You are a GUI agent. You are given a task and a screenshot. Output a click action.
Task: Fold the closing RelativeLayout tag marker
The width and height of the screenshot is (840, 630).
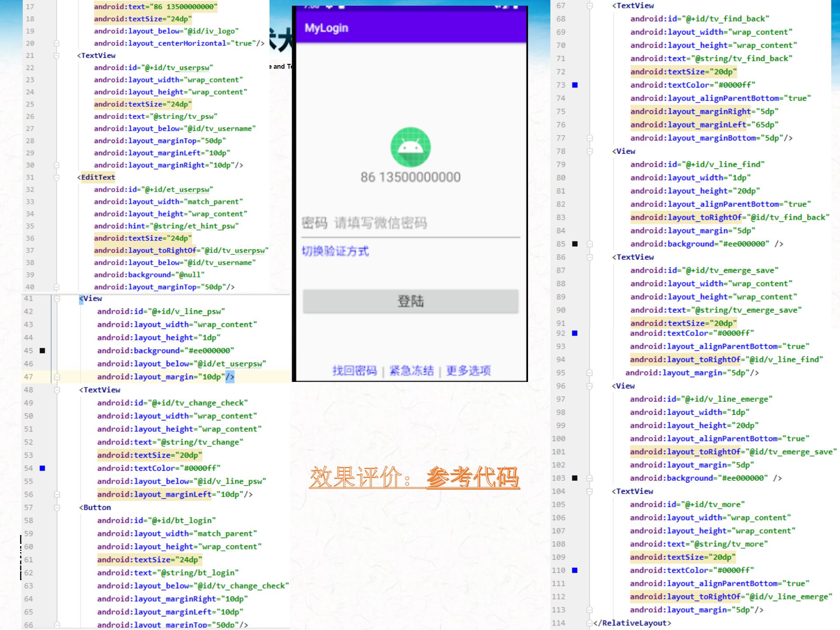click(x=589, y=623)
